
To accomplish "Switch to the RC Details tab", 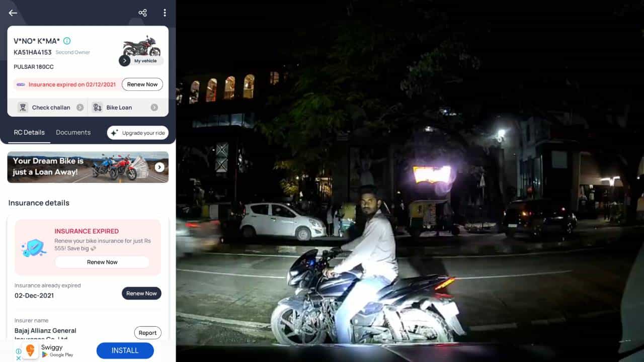I will (29, 133).
